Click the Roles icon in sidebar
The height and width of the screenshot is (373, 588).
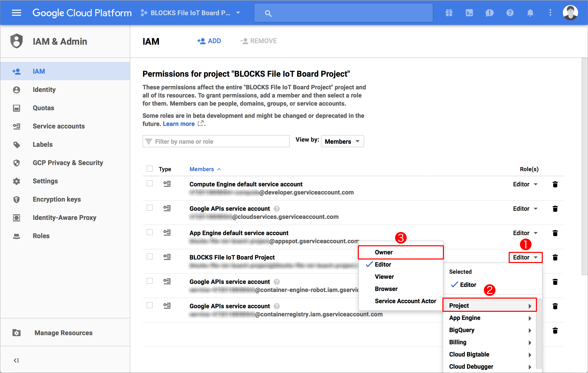click(17, 236)
